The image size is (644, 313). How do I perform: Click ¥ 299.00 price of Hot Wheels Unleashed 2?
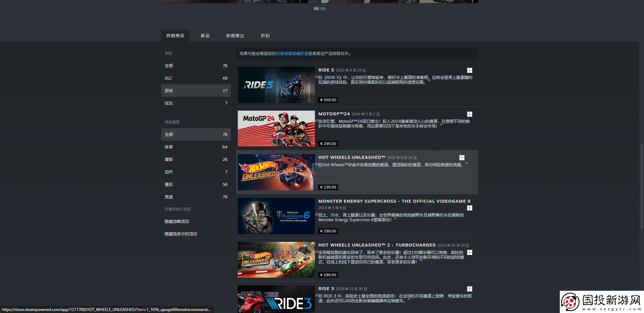click(x=328, y=275)
